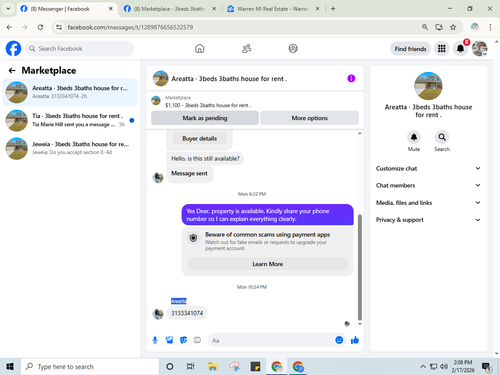Go to the Facebook Home feed icon
Screen dimensions: 500x375
(x=200, y=49)
